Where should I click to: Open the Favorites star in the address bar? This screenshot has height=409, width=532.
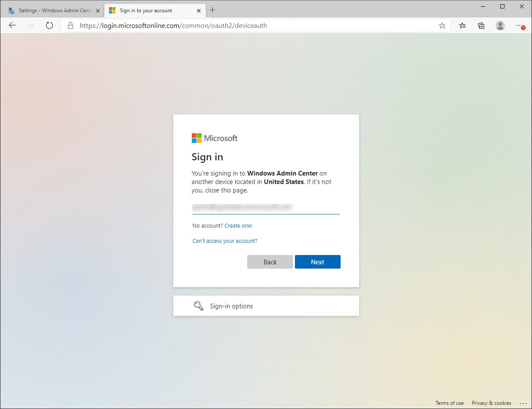pos(442,26)
